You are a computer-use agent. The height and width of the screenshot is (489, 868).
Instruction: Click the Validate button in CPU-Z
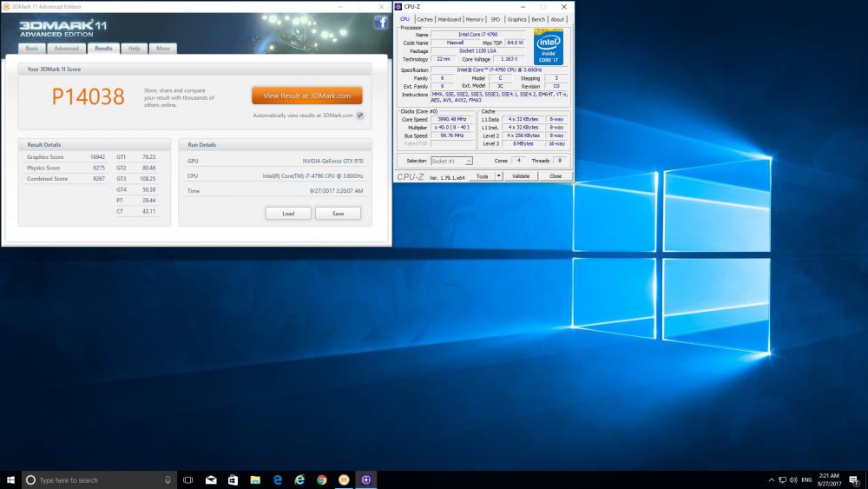pos(521,176)
